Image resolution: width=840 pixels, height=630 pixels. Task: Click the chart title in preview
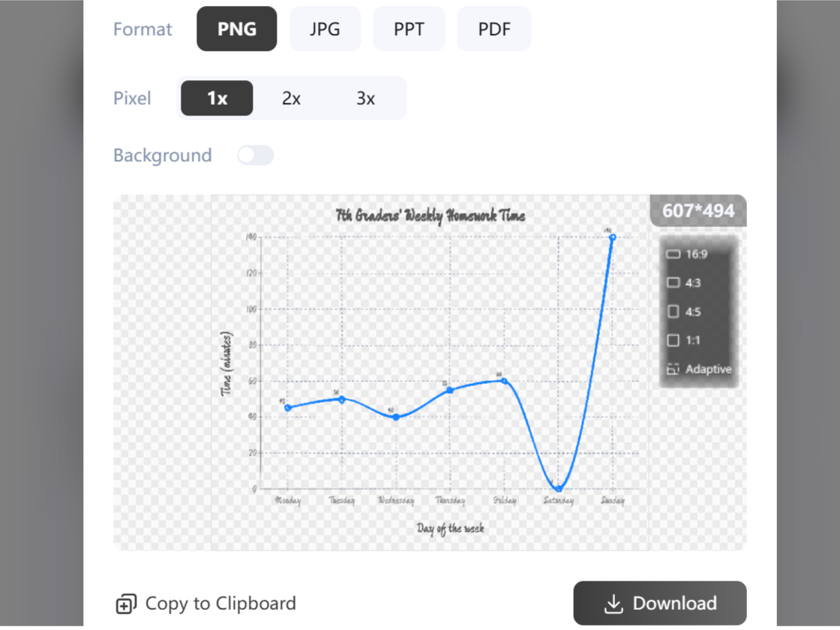[430, 216]
